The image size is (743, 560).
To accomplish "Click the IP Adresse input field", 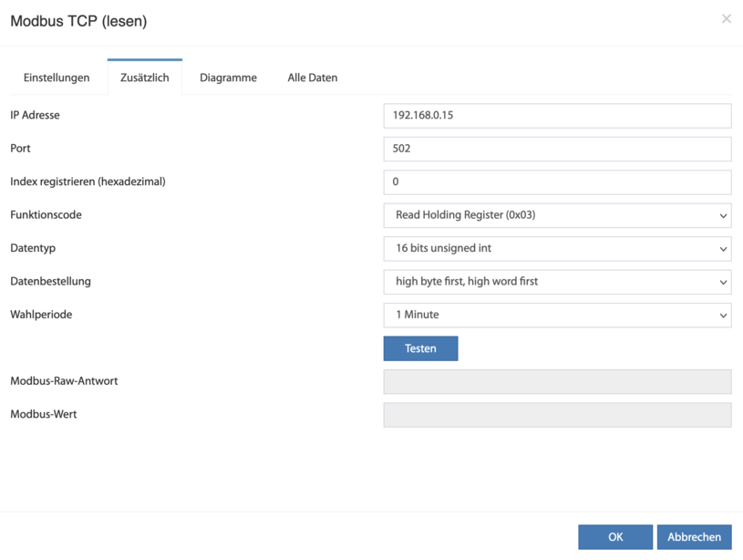I will coord(557,116).
